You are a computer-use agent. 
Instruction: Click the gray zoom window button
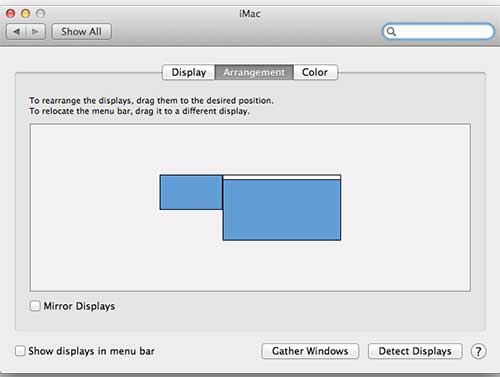point(40,13)
